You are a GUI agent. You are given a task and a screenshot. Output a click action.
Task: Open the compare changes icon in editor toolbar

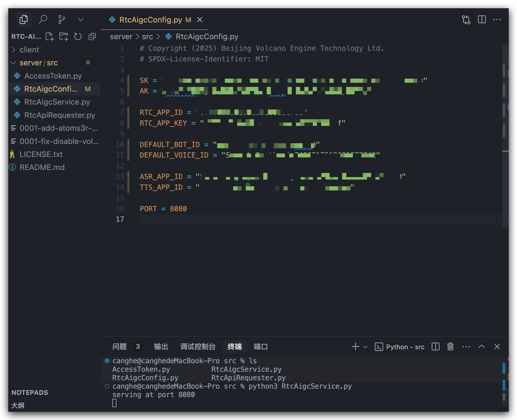click(x=466, y=20)
